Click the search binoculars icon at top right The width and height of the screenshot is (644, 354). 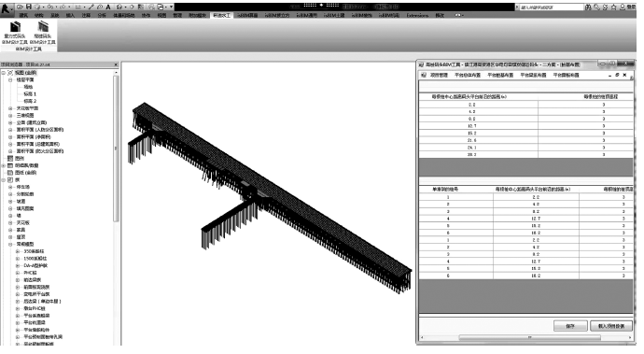point(588,7)
